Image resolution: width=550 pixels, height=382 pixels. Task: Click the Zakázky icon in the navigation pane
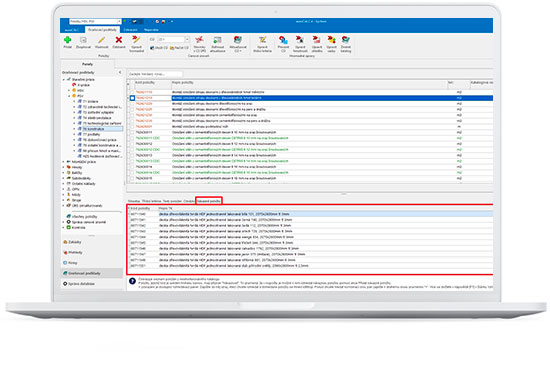(65, 242)
